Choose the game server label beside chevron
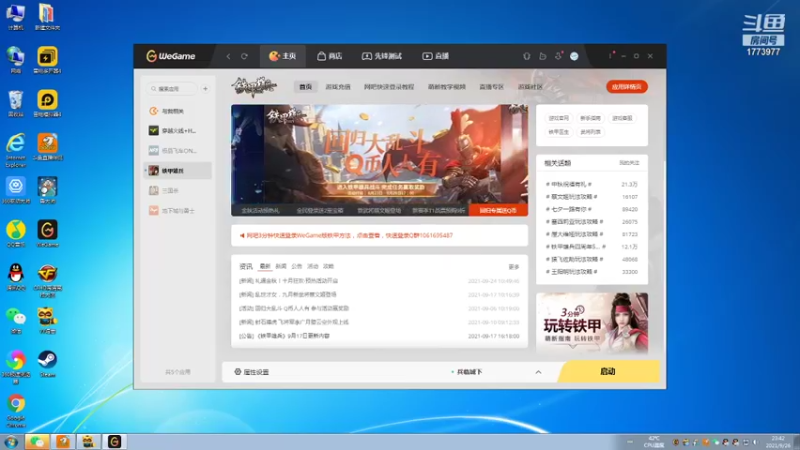 pyautogui.click(x=467, y=372)
